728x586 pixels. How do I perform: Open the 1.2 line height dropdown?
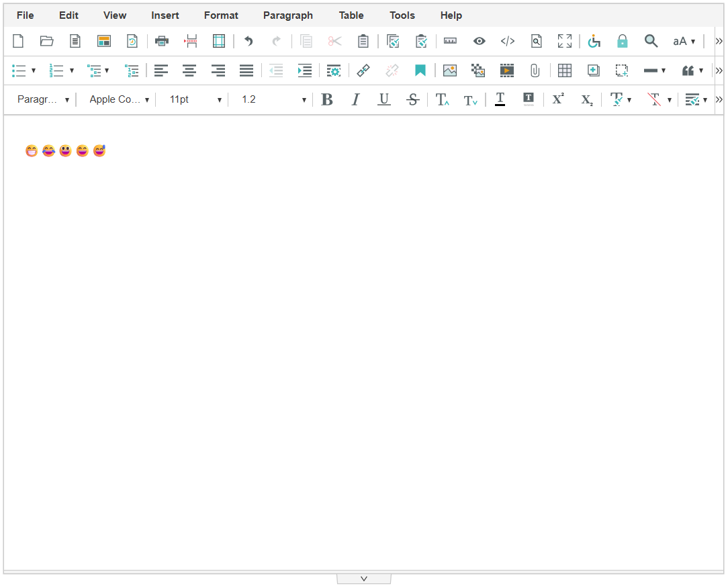click(x=273, y=99)
